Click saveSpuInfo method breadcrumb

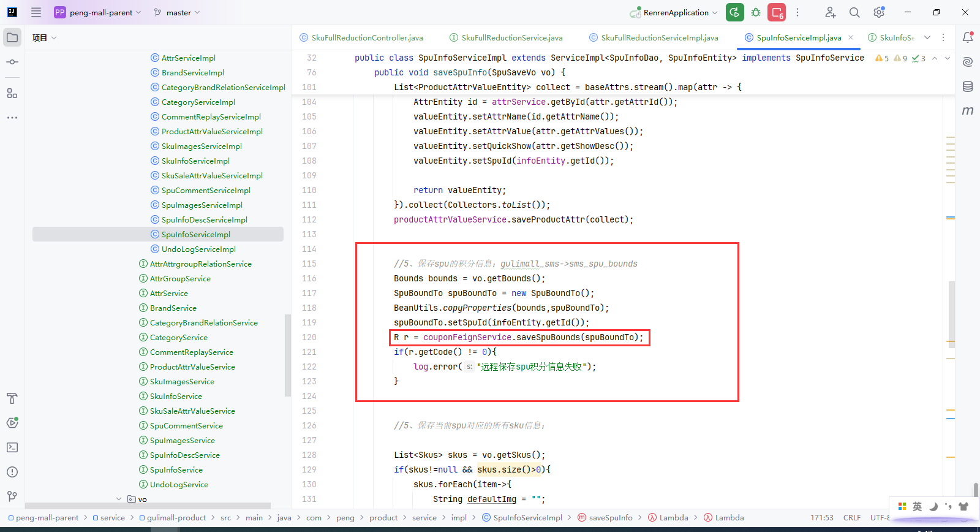point(605,517)
